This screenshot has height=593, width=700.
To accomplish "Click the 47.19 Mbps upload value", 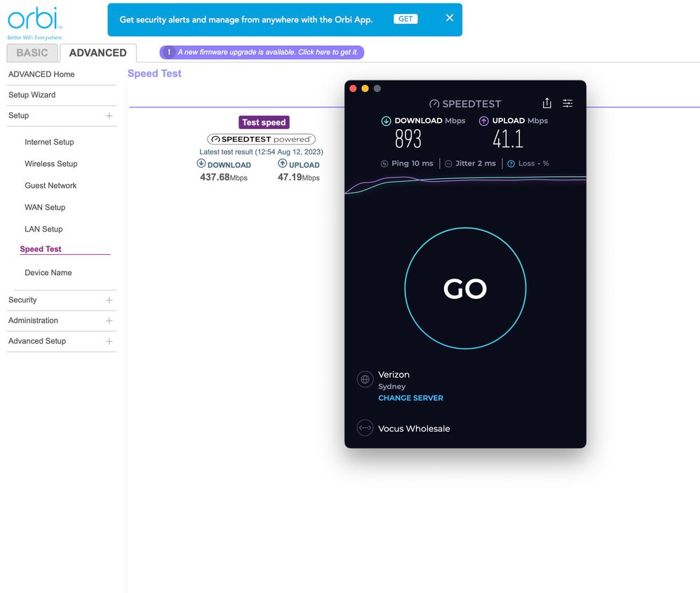I will [x=299, y=178].
